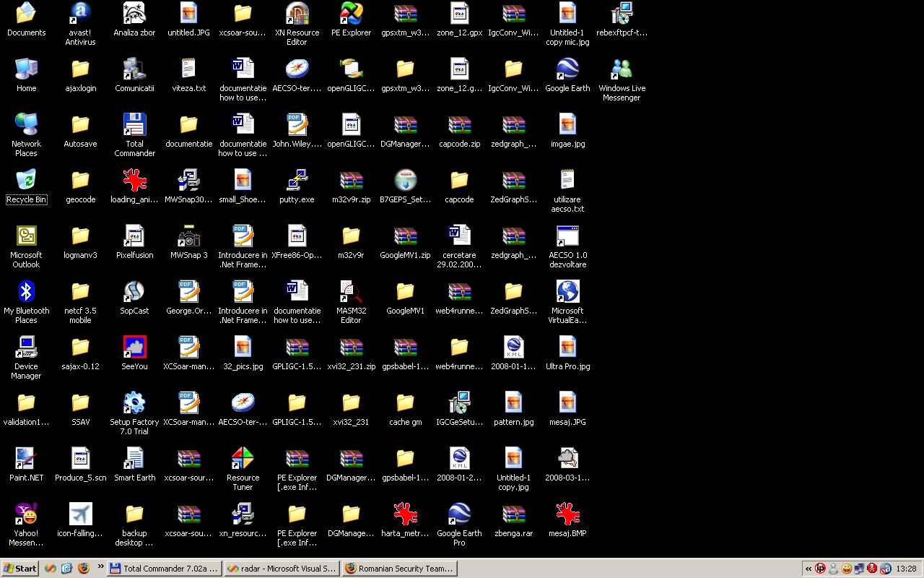Switch to Romanian Security Team taskbar button
This screenshot has height=578, width=924.
(399, 569)
